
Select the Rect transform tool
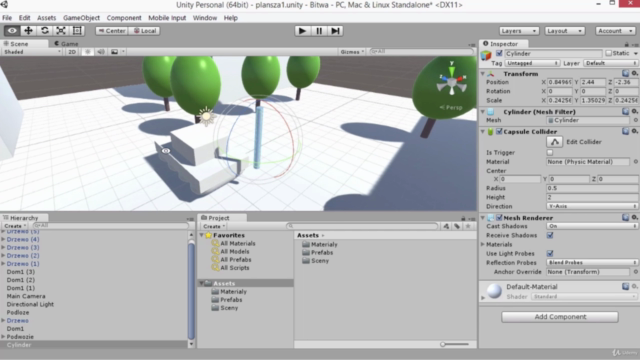point(77,31)
